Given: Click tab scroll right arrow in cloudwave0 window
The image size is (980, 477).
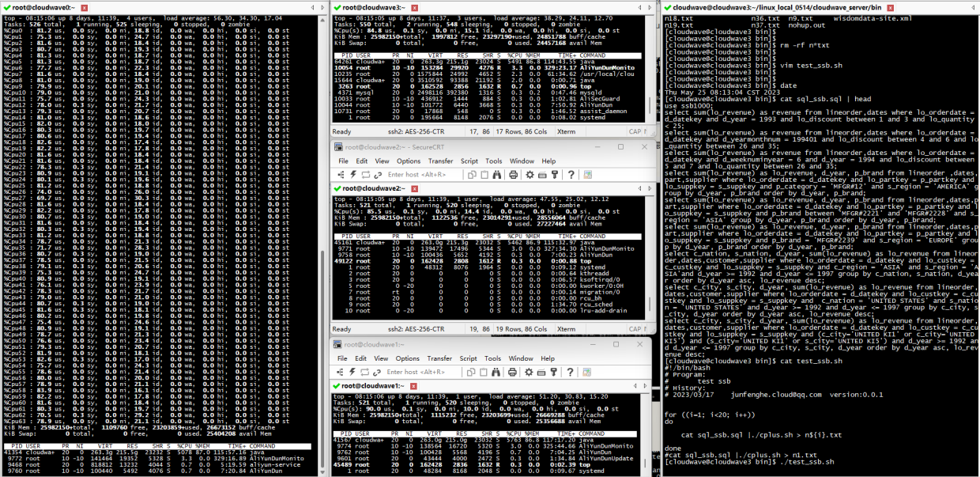Looking at the screenshot, I should pyautogui.click(x=322, y=6).
